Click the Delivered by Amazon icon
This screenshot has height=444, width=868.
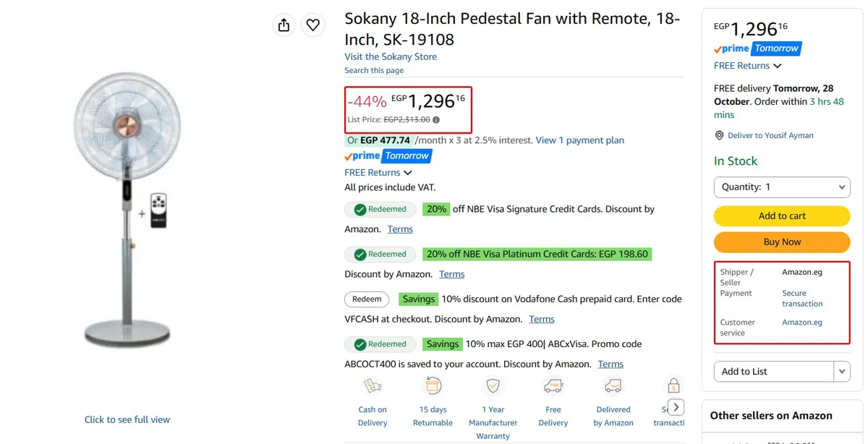click(613, 386)
